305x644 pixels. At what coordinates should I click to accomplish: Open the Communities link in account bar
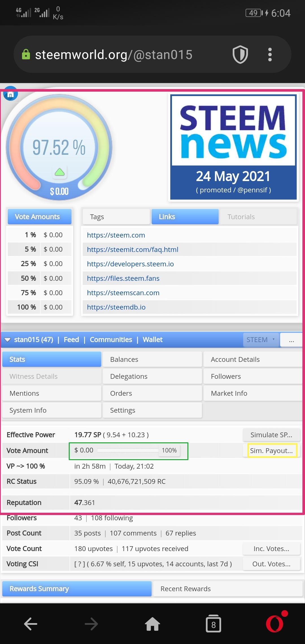111,340
